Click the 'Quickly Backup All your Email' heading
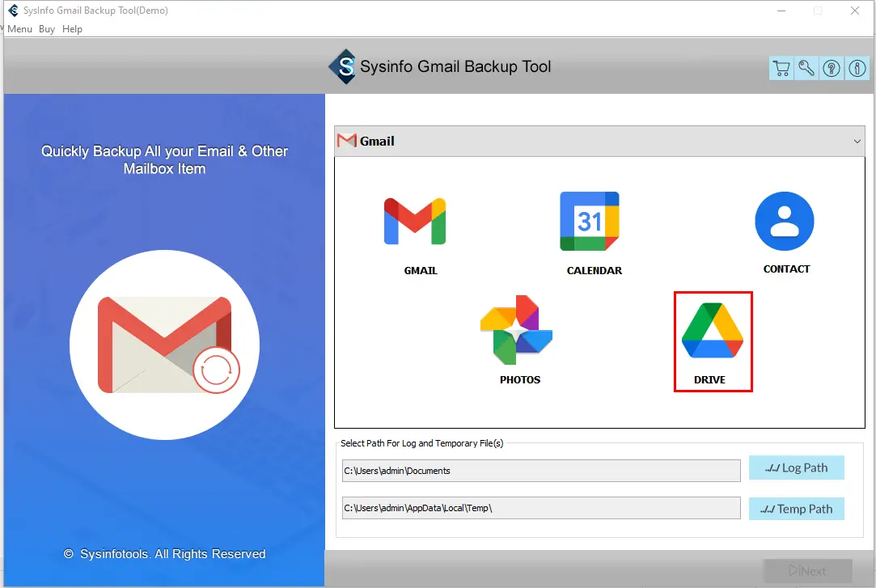This screenshot has height=588, width=876. click(165, 159)
